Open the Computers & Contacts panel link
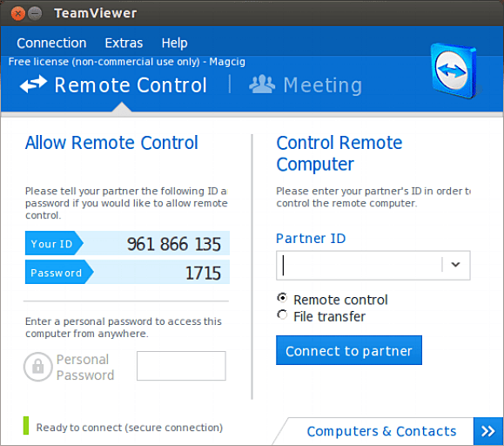The image size is (504, 446). click(x=381, y=431)
